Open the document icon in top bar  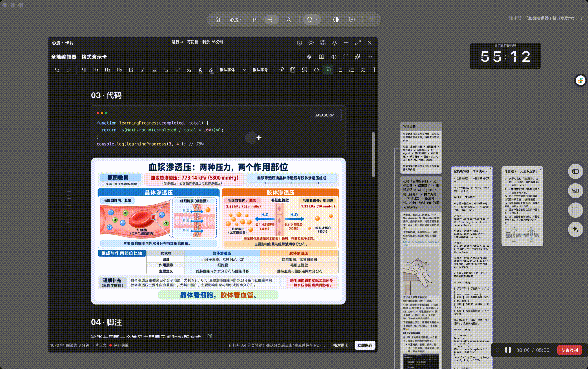(255, 20)
